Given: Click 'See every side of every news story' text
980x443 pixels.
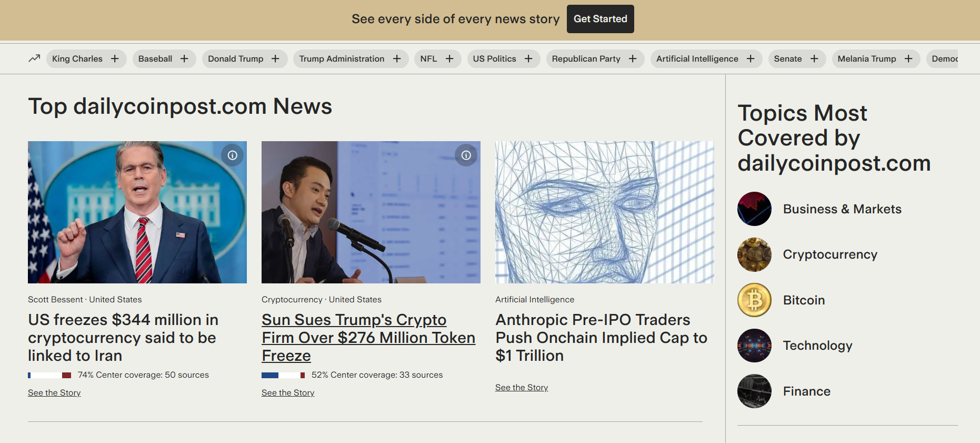Looking at the screenshot, I should tap(456, 19).
